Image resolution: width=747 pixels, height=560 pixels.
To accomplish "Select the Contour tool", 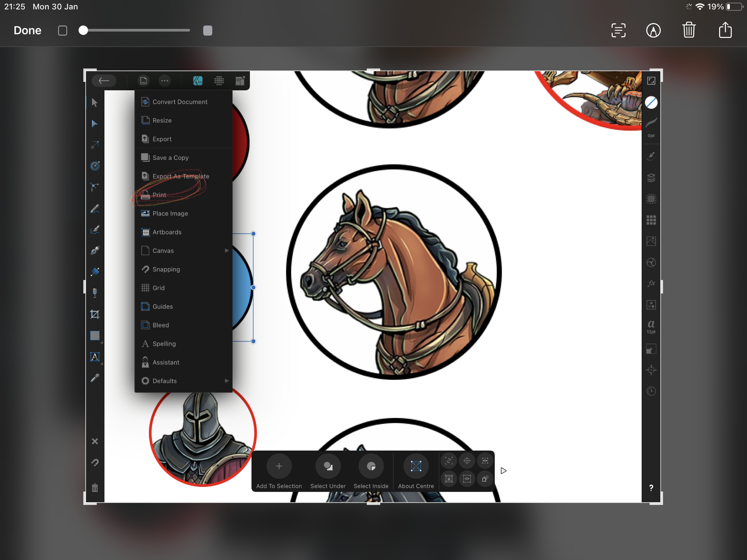I will pos(95,166).
